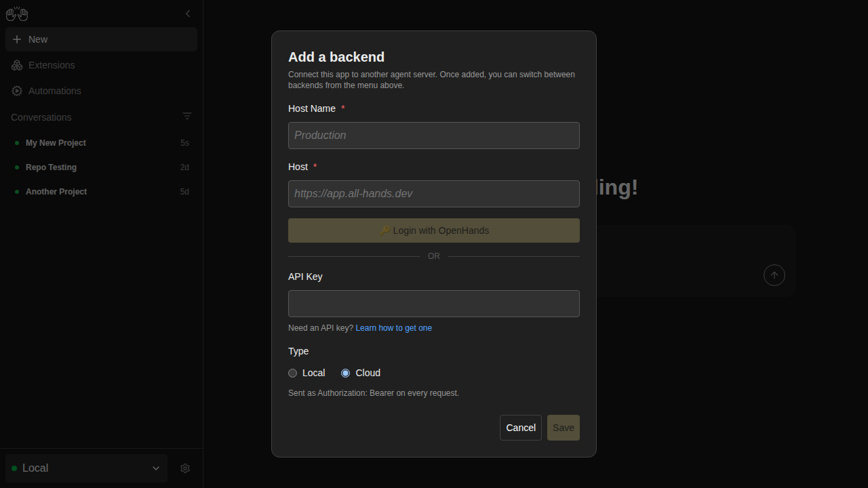This screenshot has width=868, height=488.
Task: Click the Extensions cubes icon
Action: (x=17, y=65)
